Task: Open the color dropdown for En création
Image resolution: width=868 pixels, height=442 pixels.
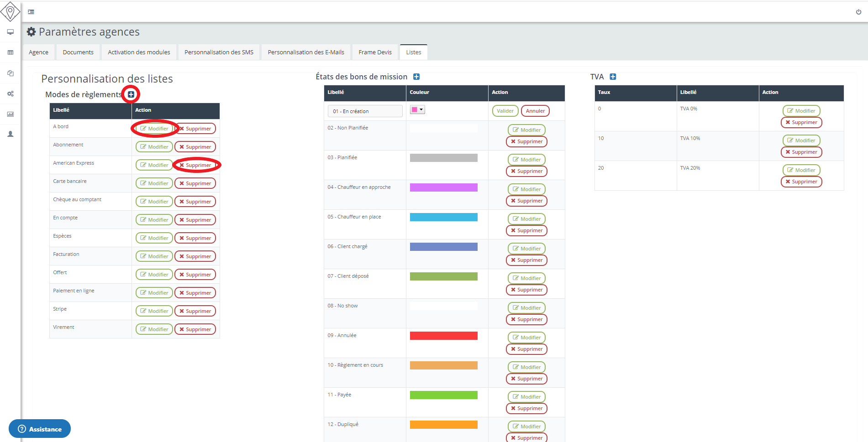Action: point(417,110)
